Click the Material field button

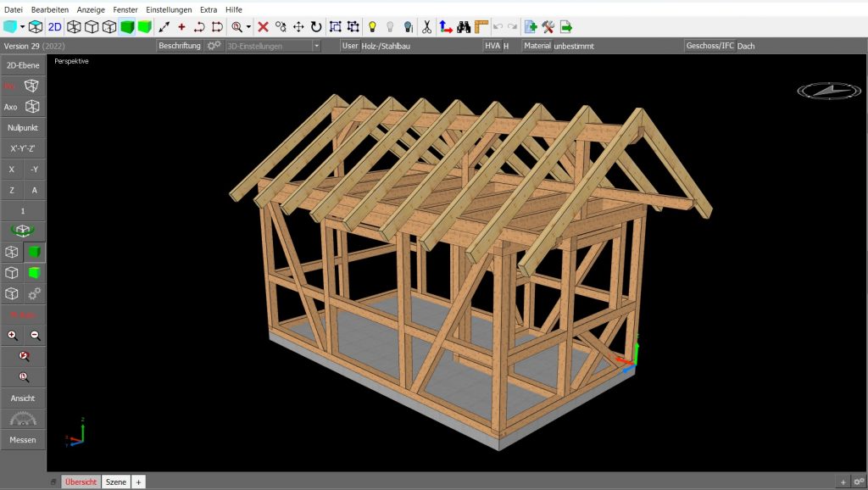[x=537, y=46]
